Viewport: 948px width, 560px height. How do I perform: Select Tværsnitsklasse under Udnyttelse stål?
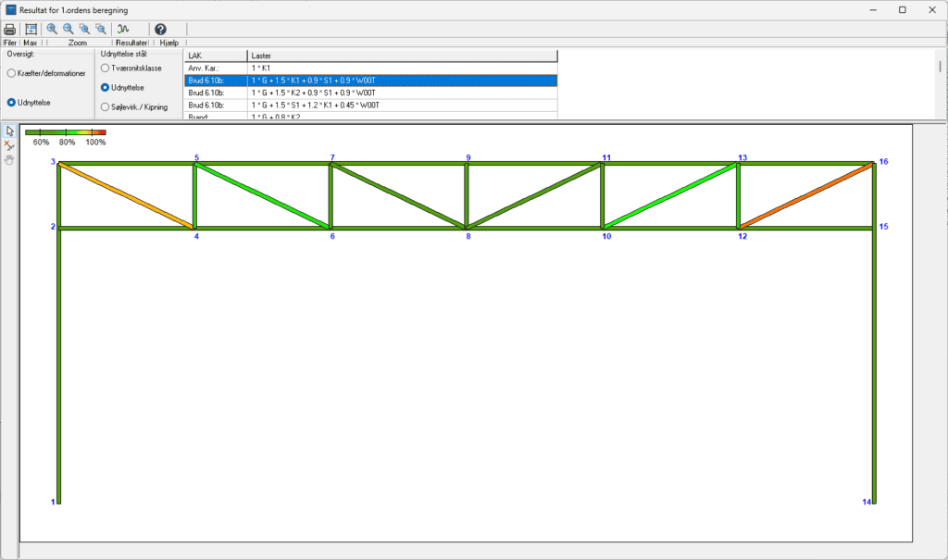106,68
